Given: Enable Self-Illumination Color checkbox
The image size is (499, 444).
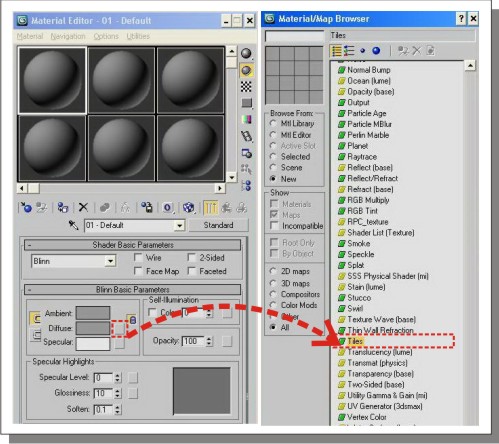Looking at the screenshot, I should coord(152,312).
